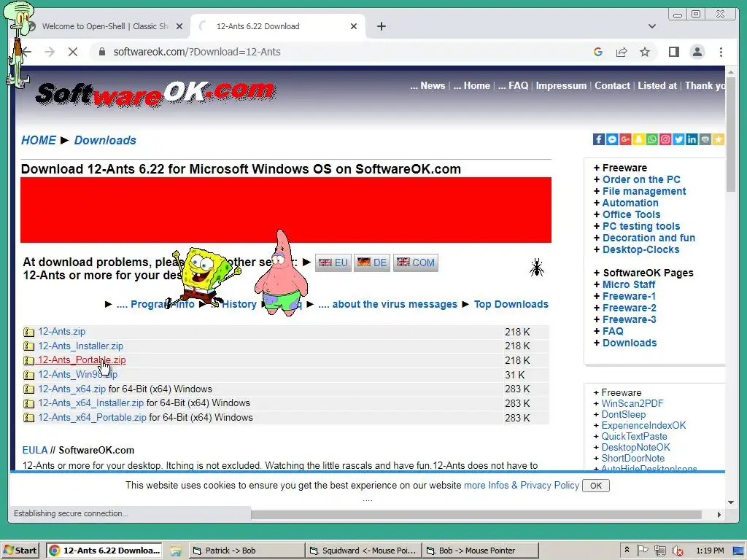This screenshot has height=560, width=747.
Task: Click the horizontal scrollbar right arrow
Action: pyautogui.click(x=719, y=514)
